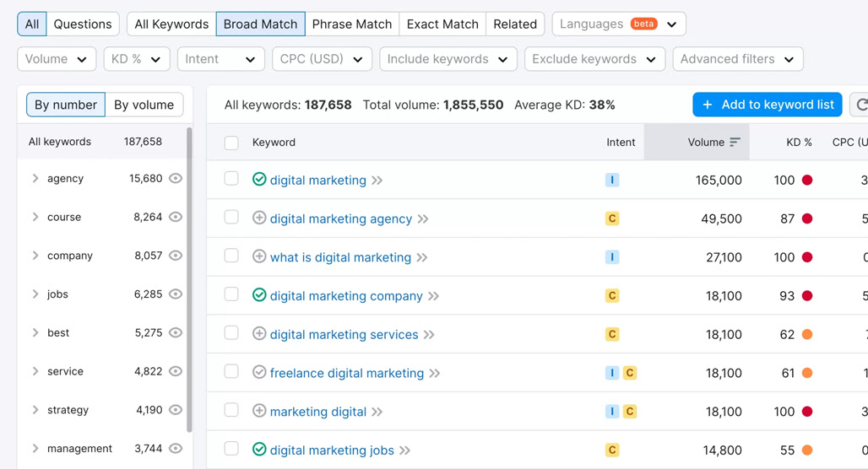Click the verified check icon beside 'digital marketing'
Viewport: 868px width, 469px height.
point(259,179)
